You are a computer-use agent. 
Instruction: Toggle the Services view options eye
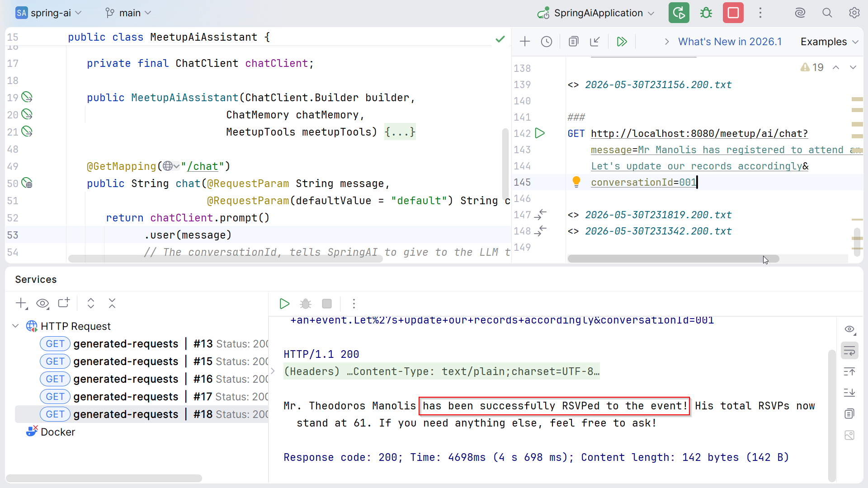coord(42,303)
